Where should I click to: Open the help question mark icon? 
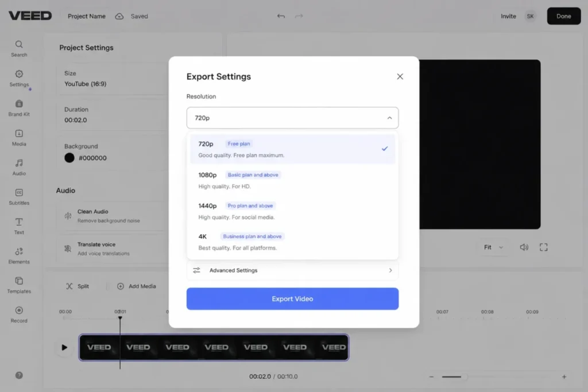tap(19, 375)
